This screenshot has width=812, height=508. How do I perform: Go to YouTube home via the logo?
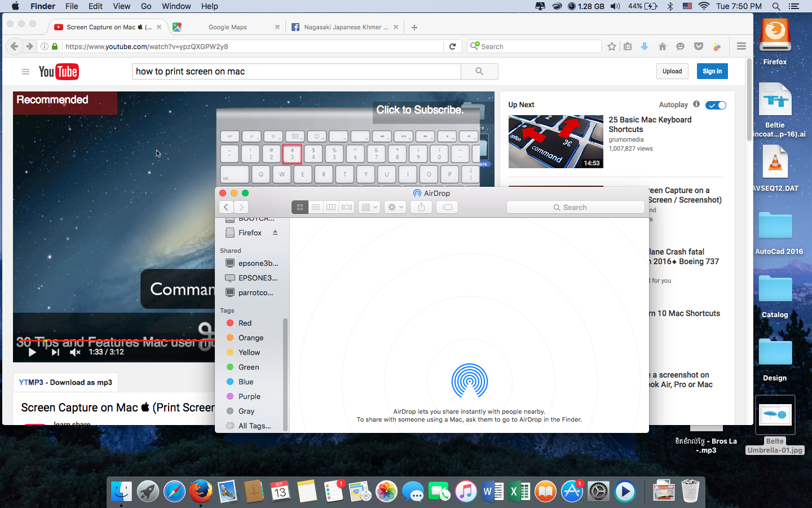[x=59, y=72]
